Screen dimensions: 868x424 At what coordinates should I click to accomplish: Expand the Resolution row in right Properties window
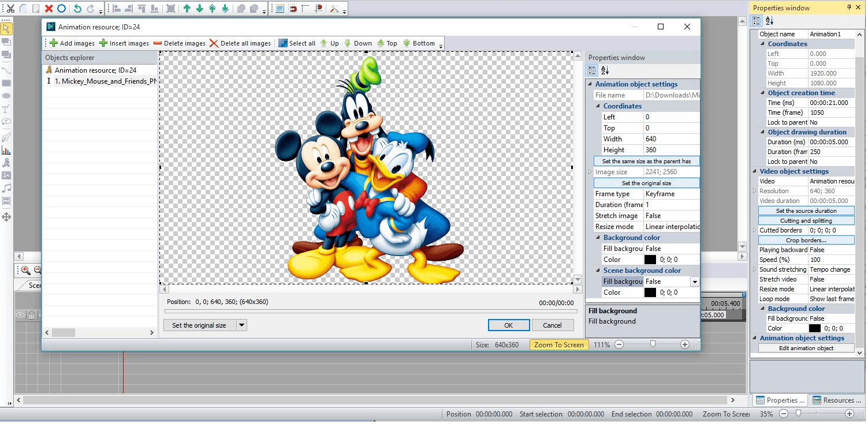coord(755,191)
